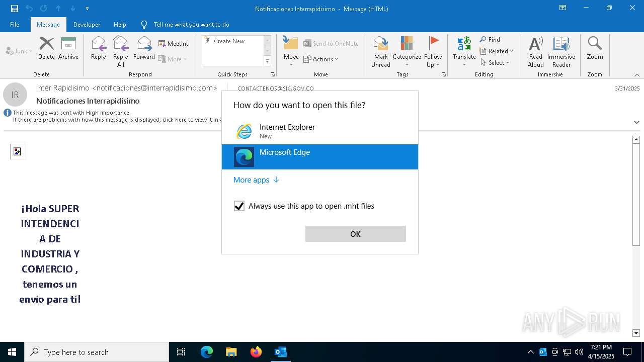Click the blocked image placeholder in the email
The width and height of the screenshot is (644, 362).
tap(18, 151)
